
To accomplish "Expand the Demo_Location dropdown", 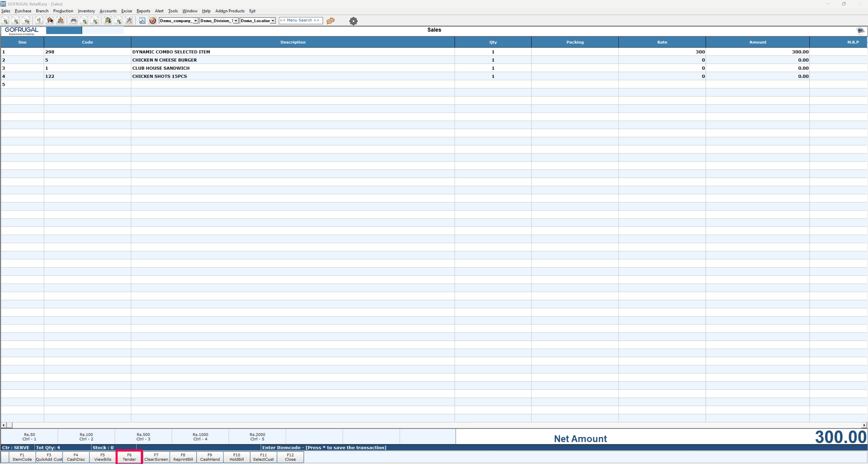I will tap(273, 21).
